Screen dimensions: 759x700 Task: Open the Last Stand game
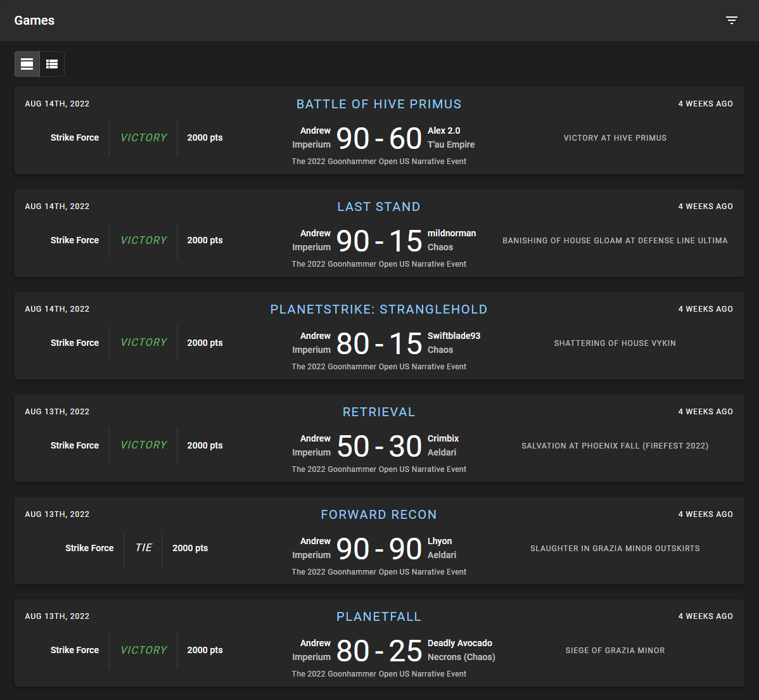(x=379, y=207)
